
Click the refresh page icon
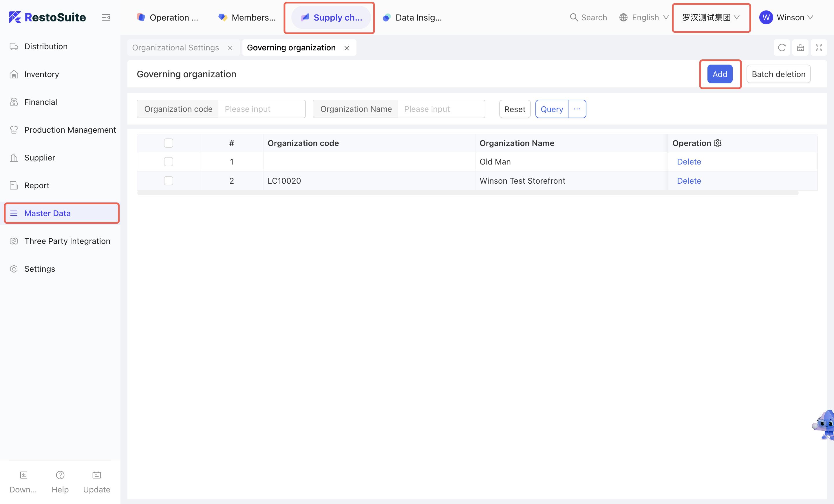tap(782, 48)
